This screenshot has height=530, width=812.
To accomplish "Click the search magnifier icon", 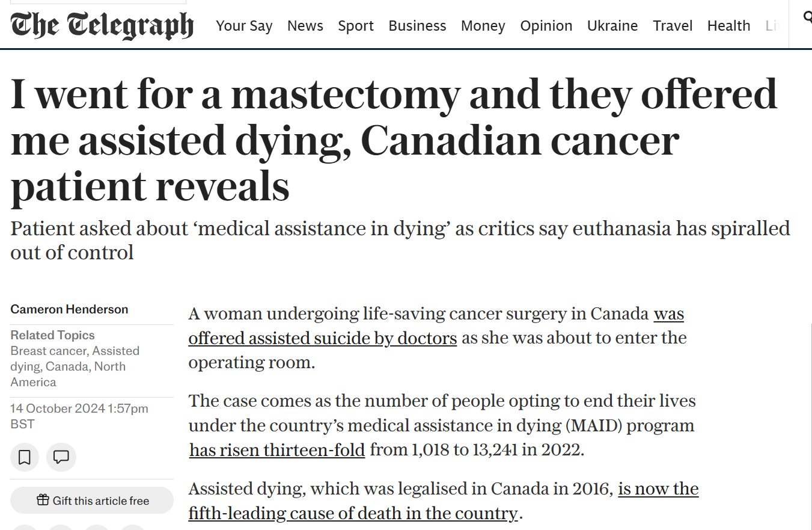I will point(808,17).
